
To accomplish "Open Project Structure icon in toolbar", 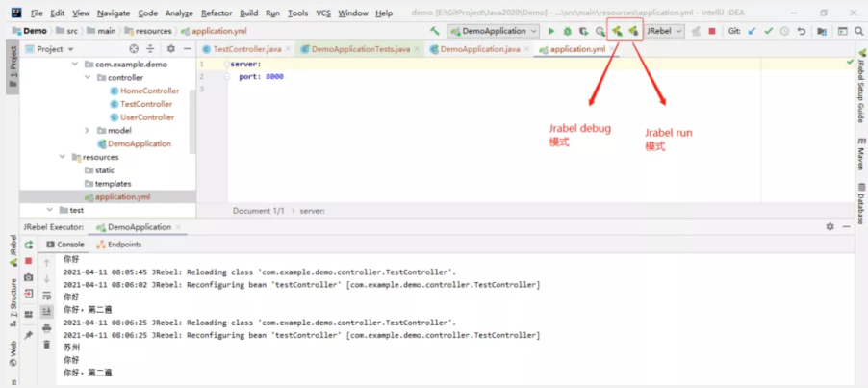I will click(822, 31).
